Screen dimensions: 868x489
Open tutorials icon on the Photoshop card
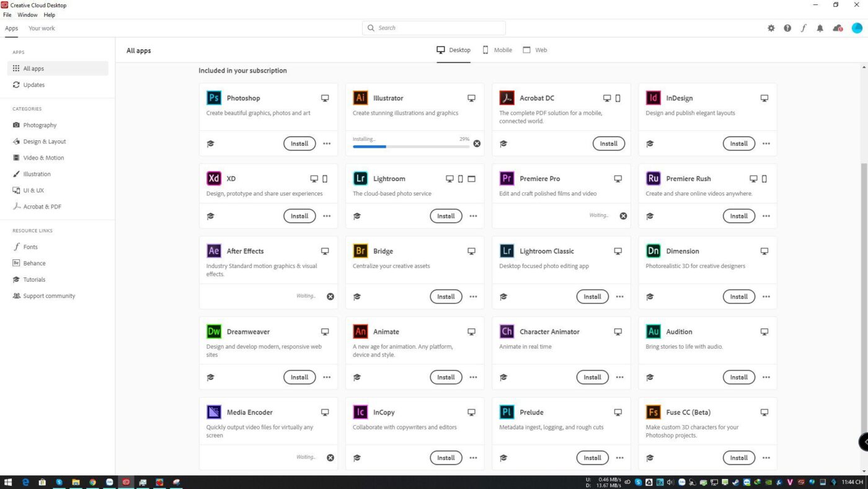(x=211, y=143)
